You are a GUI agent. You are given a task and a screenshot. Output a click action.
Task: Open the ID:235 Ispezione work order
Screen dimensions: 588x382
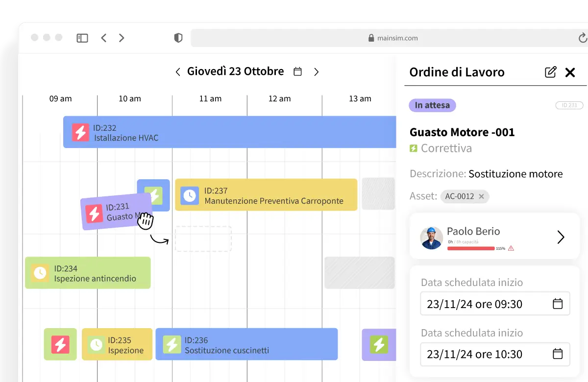click(117, 344)
